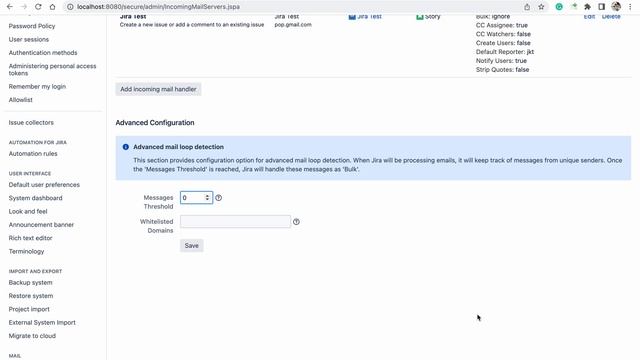Click 'Default Reporter: jkt' text
This screenshot has height=360, width=640.
[505, 52]
